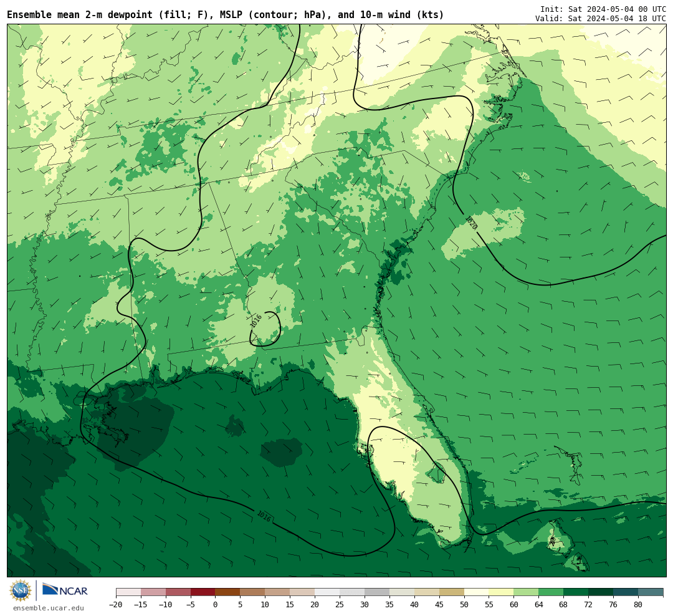Pick the 50 to 55 color swatch

pyautogui.click(x=477, y=592)
